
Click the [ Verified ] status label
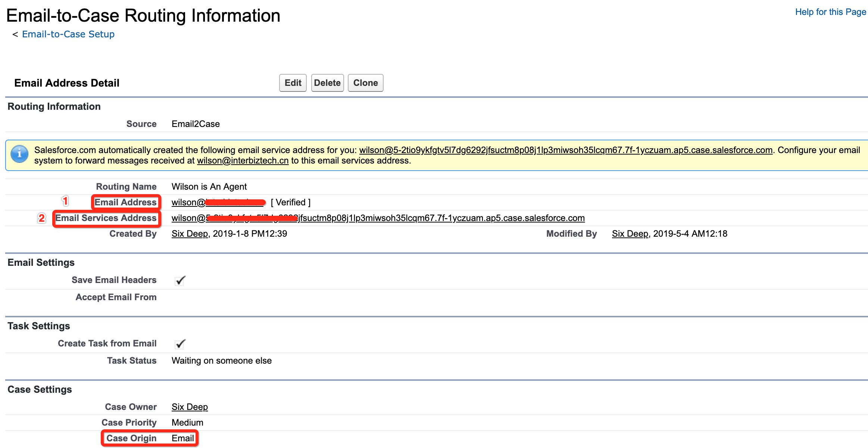coord(291,202)
